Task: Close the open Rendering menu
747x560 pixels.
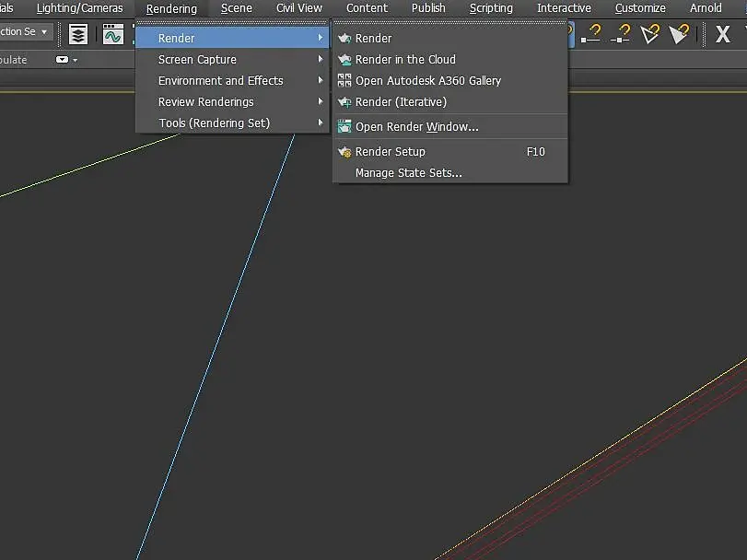Action: (x=171, y=8)
